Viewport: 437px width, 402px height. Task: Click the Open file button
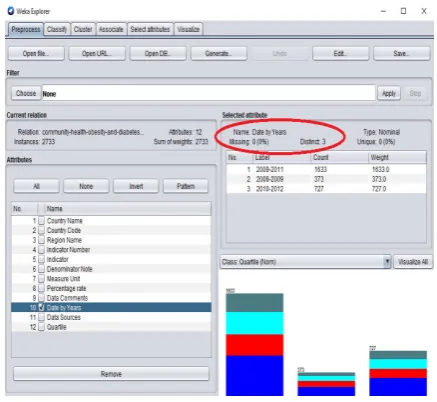[x=36, y=53]
